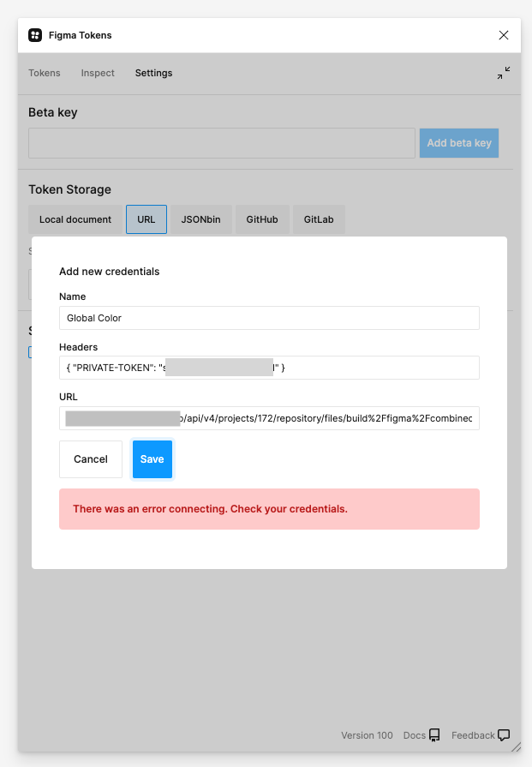Click the URL field with repository path

[270, 418]
